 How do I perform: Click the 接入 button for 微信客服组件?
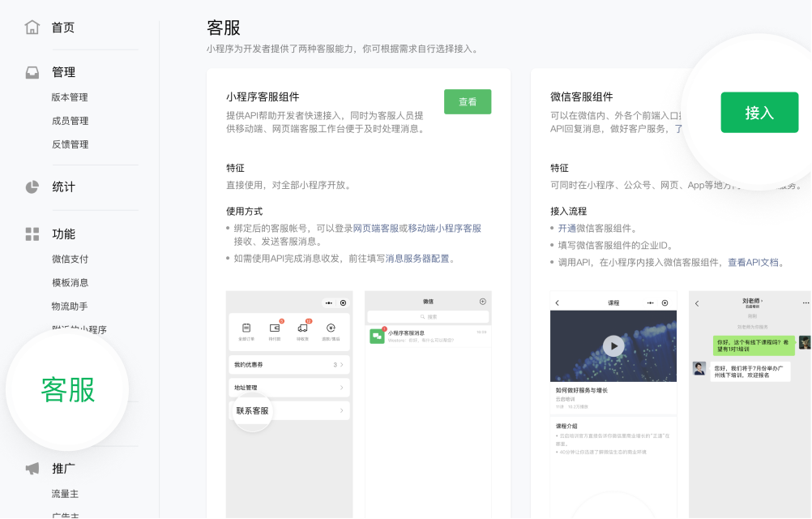[759, 113]
